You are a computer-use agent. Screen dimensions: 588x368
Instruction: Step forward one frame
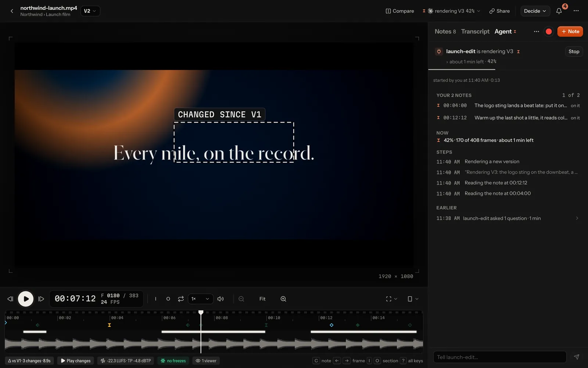pos(41,299)
